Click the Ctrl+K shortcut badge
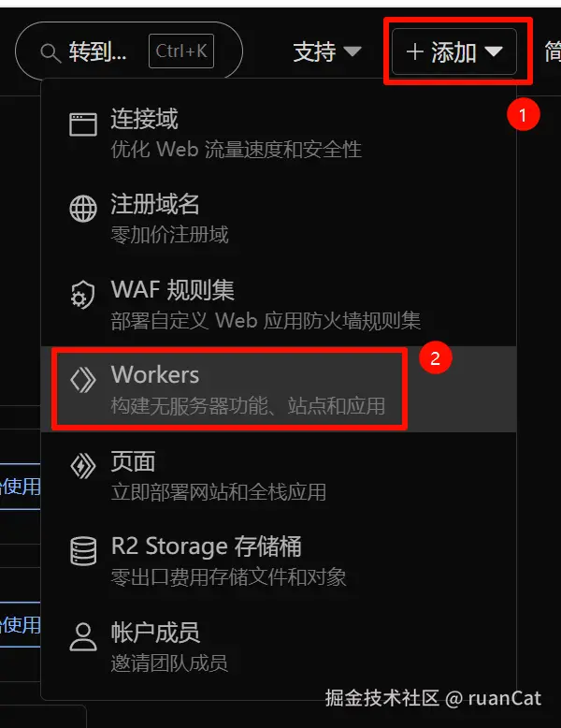Viewport: 561px width, 728px height. 181,51
